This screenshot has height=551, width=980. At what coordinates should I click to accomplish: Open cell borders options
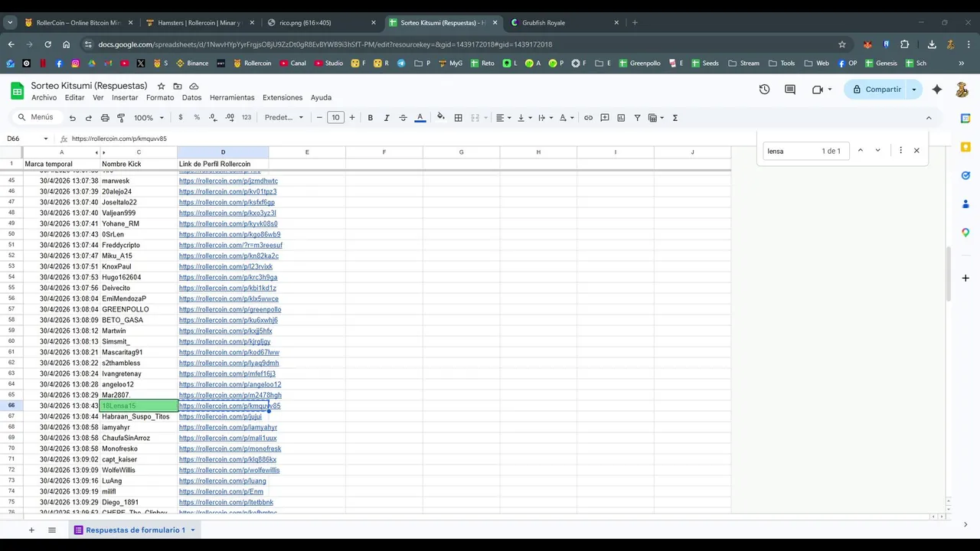click(x=458, y=118)
